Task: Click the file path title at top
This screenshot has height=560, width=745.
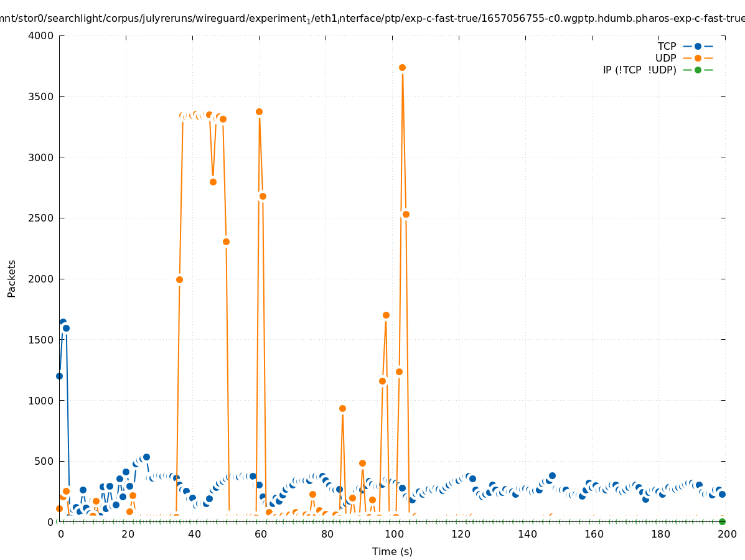Action: click(x=372, y=18)
